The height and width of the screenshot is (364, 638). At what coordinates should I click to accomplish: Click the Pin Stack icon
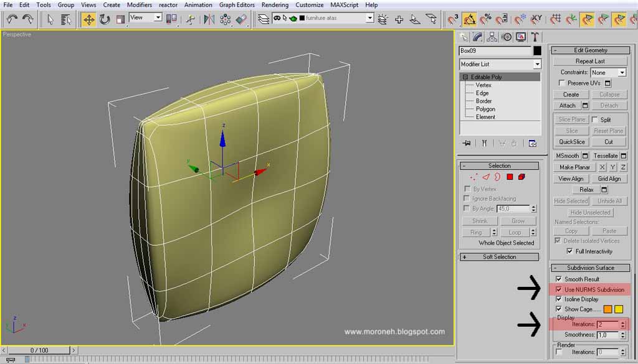coord(467,143)
